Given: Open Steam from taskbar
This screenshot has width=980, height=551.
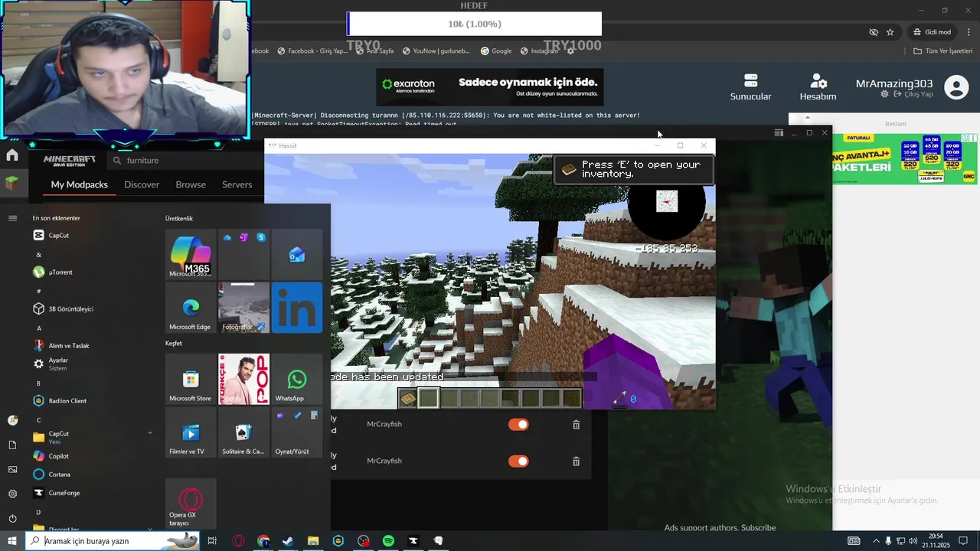Looking at the screenshot, I should click(288, 541).
